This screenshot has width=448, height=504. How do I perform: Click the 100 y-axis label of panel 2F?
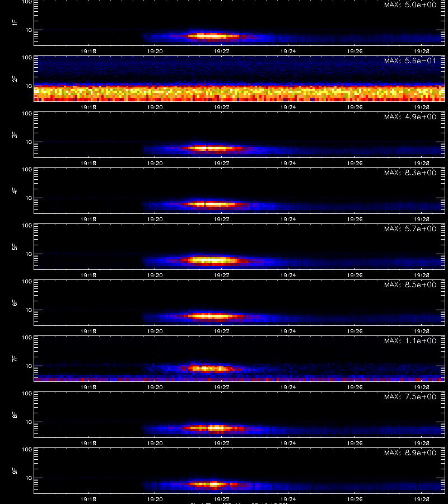27,58
